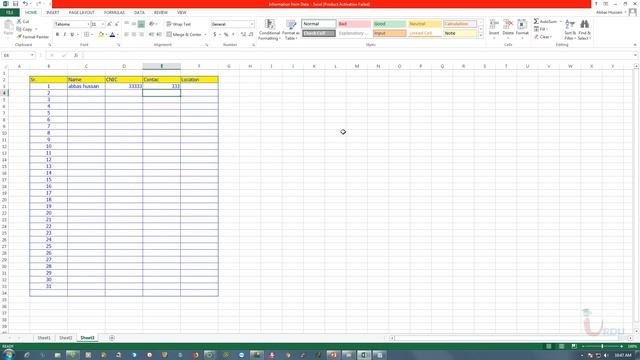Decrease font size with the smaller A icon
The height and width of the screenshot is (360, 640).
(x=117, y=24)
